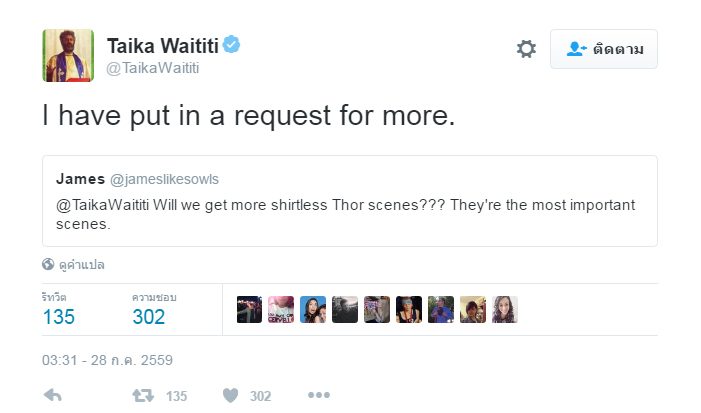Click the blue verified badge
This screenshot has width=701, height=413.
click(x=231, y=45)
